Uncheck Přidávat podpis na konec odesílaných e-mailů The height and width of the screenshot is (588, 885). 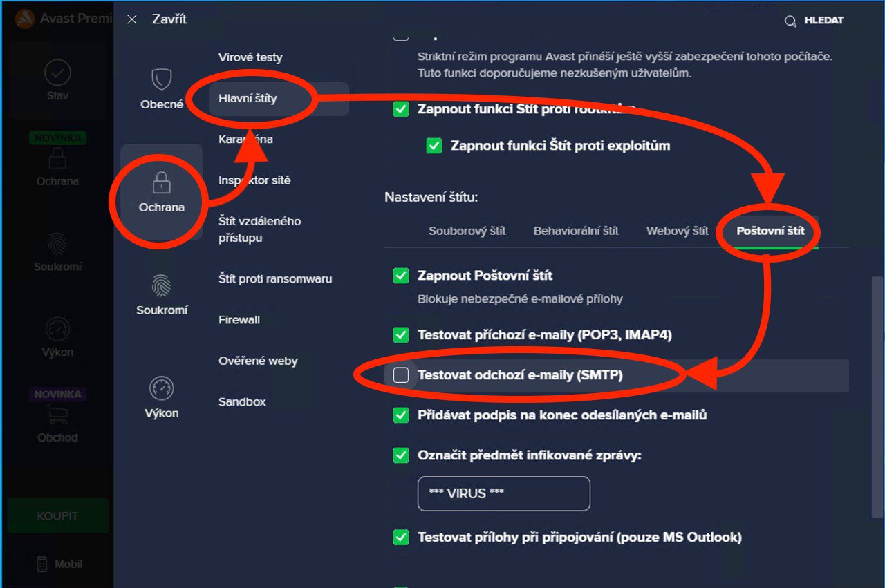(x=401, y=415)
